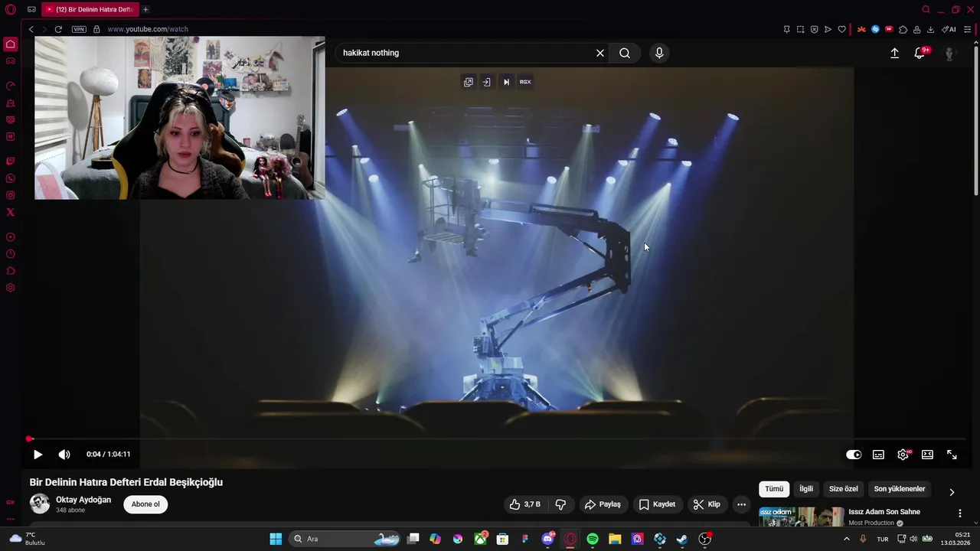Open browser Downloads icon

coord(930,29)
